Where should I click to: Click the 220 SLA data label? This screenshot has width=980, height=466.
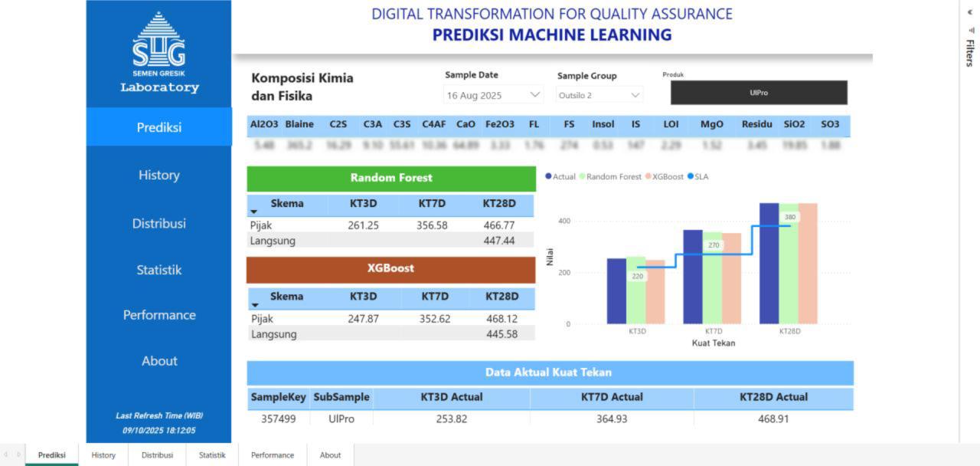637,276
